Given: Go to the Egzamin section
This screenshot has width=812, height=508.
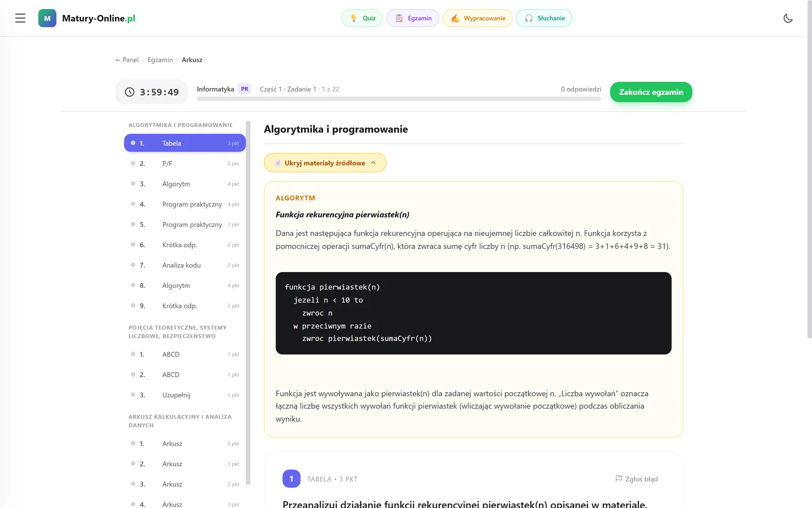Looking at the screenshot, I should click(413, 18).
